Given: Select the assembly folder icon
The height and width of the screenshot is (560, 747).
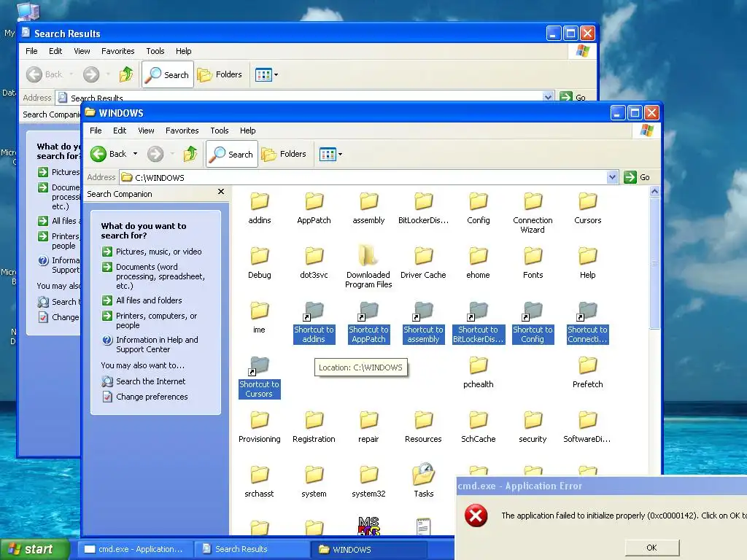Looking at the screenshot, I should tap(368, 202).
